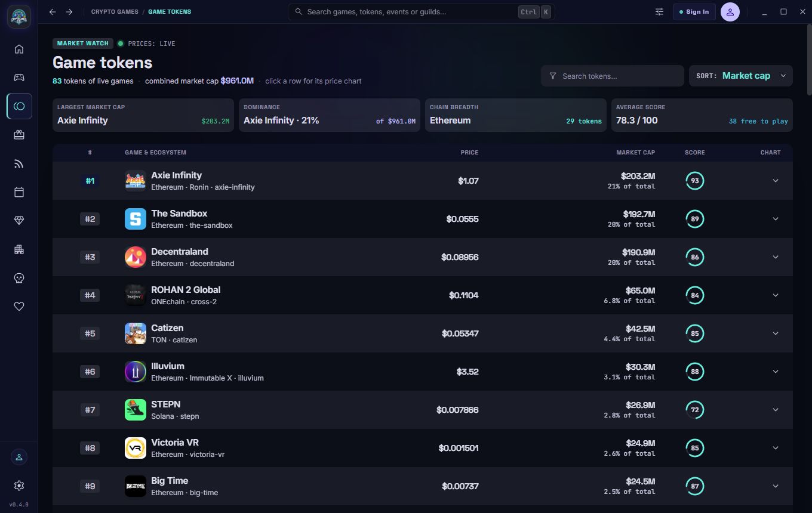Click the Market Watch badge
The image size is (812, 513).
click(83, 44)
